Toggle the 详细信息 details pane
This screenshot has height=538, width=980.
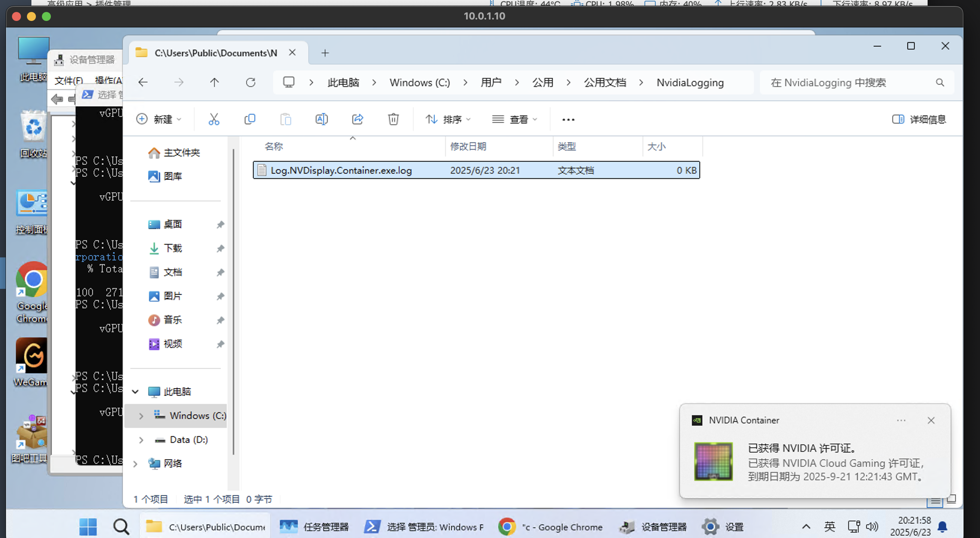tap(919, 119)
